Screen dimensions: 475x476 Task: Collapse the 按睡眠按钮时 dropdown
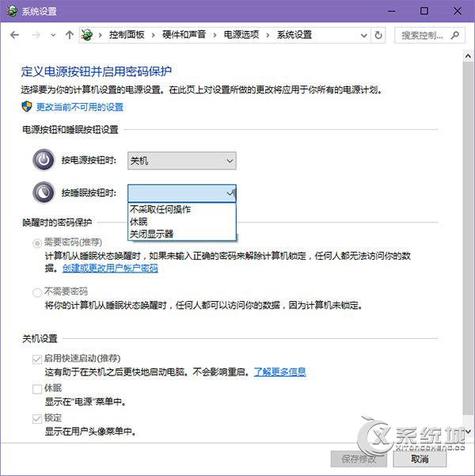(x=182, y=193)
